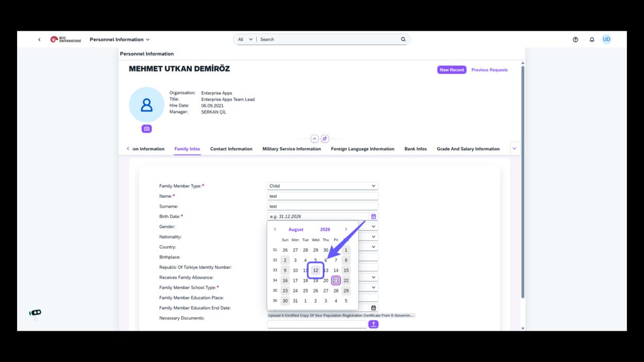Open notifications bell icon
This screenshot has height=362, width=644.
(x=592, y=40)
